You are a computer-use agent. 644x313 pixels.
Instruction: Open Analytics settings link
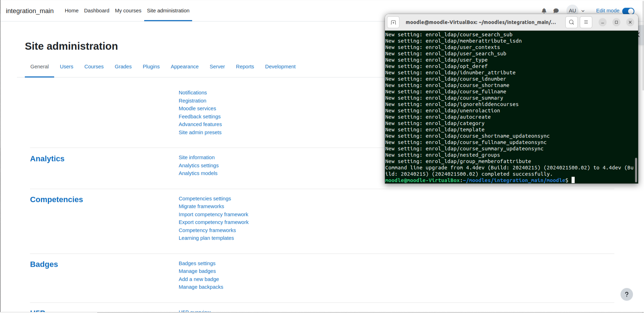[x=199, y=165]
